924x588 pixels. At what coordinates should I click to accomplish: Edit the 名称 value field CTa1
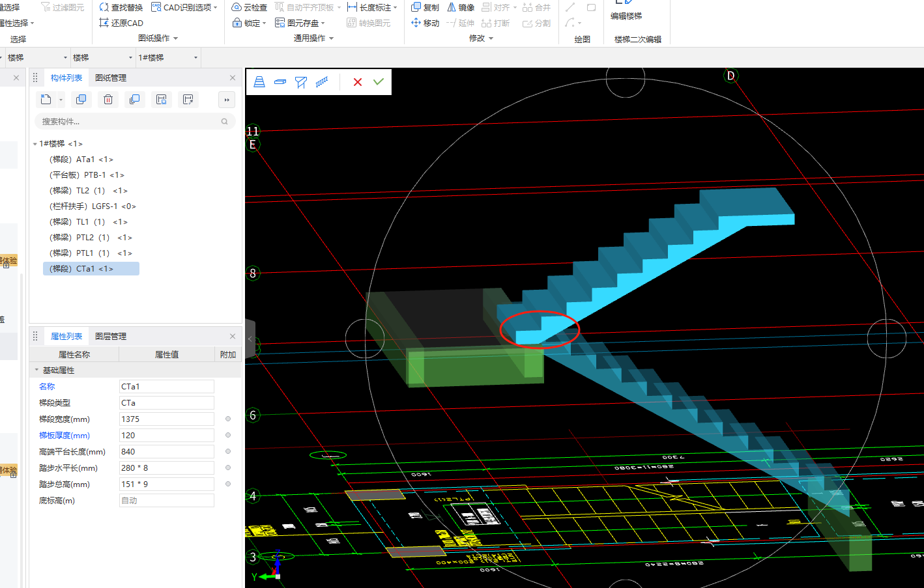pyautogui.click(x=167, y=387)
